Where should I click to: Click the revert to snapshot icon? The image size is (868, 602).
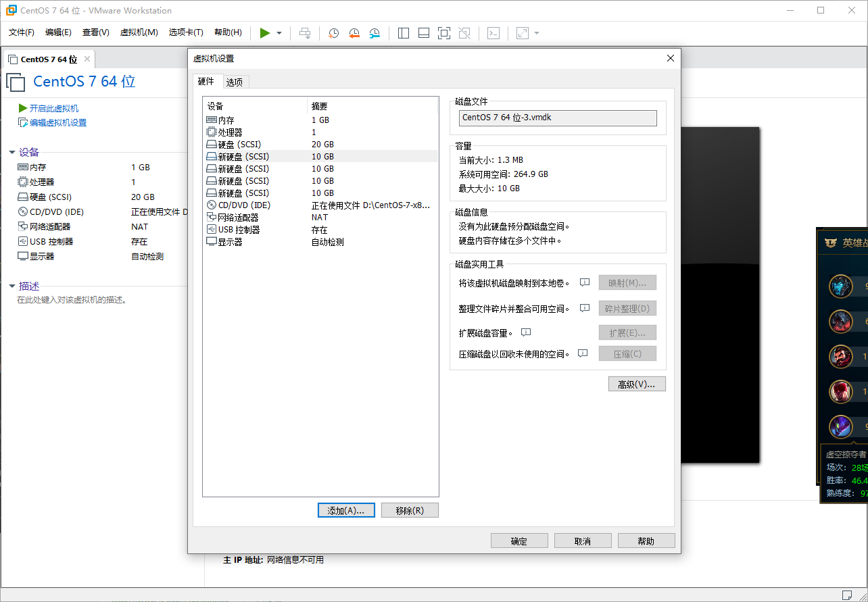[x=354, y=32]
